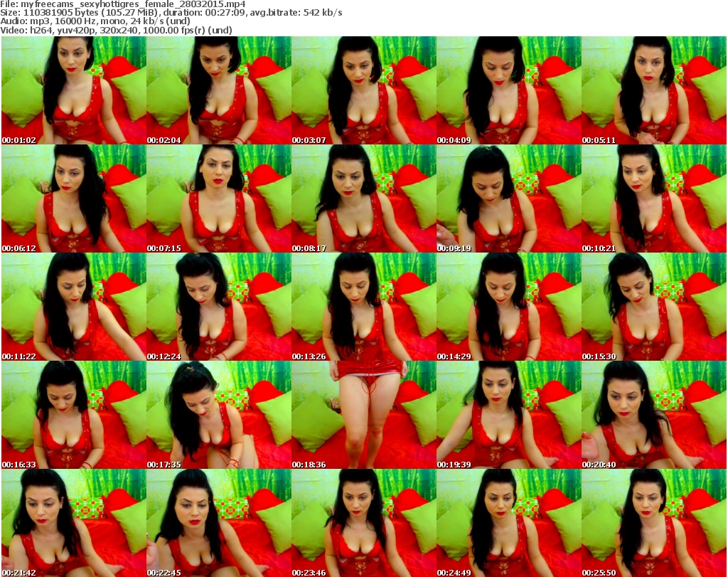Choose the thumbnail stamped 00:16:33

point(74,415)
